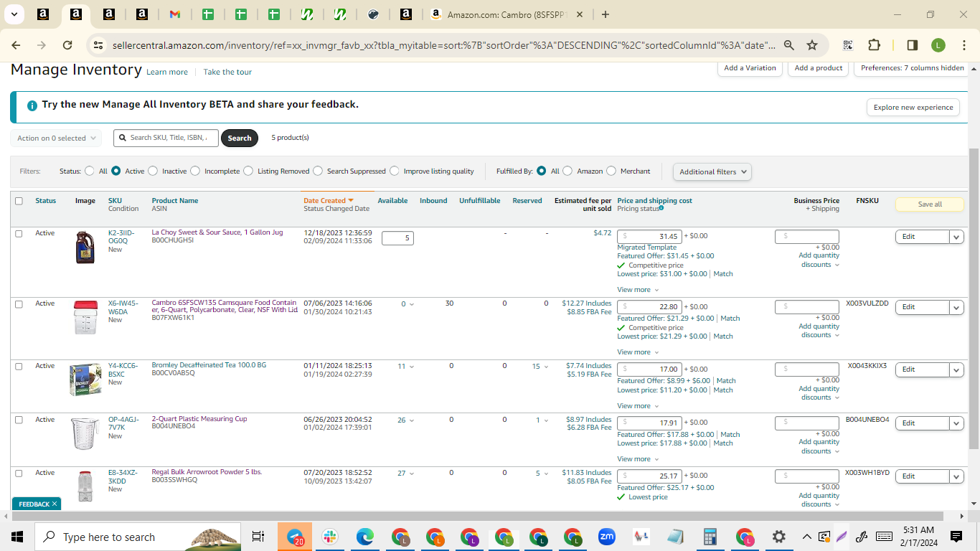Show hidden system tray icons
Viewport: 980px width, 551px height.
click(806, 537)
